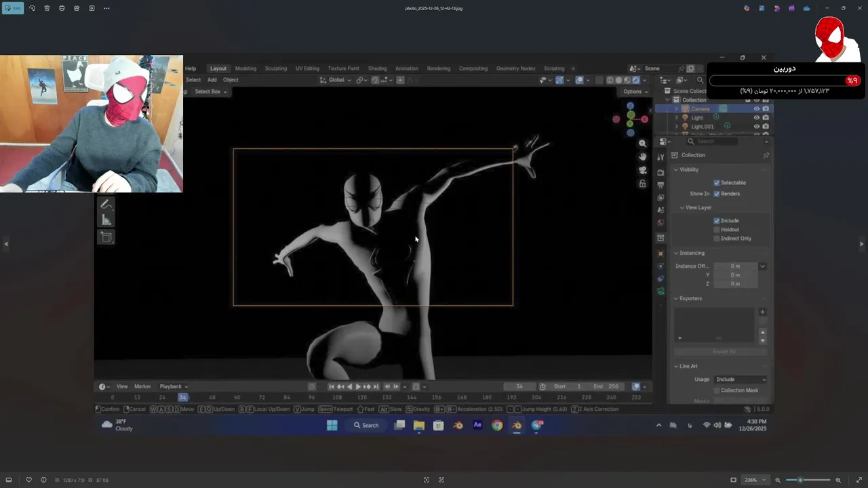Hide the Camera in the outliner
Image resolution: width=868 pixels, height=488 pixels.
[x=757, y=108]
